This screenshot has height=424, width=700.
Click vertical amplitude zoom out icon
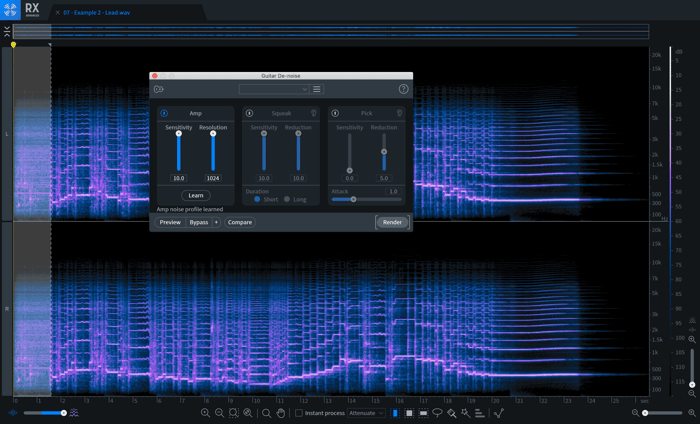click(692, 394)
